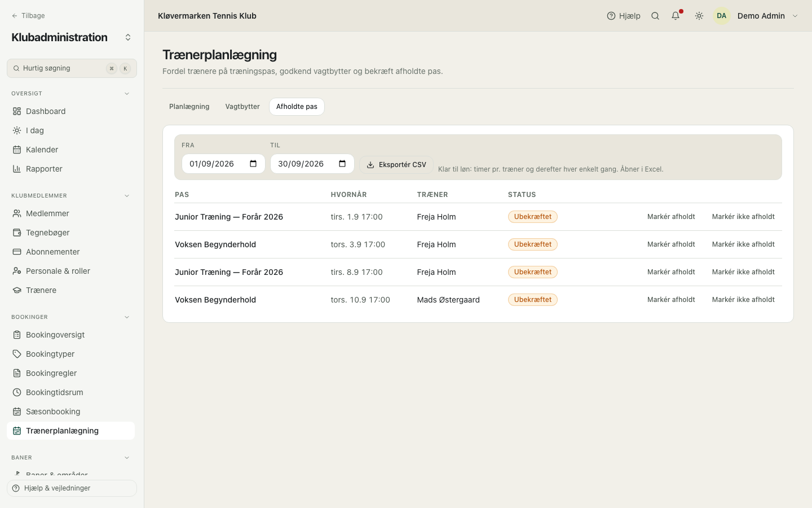
Task: Click the Kalender sidebar icon
Action: coord(17,150)
